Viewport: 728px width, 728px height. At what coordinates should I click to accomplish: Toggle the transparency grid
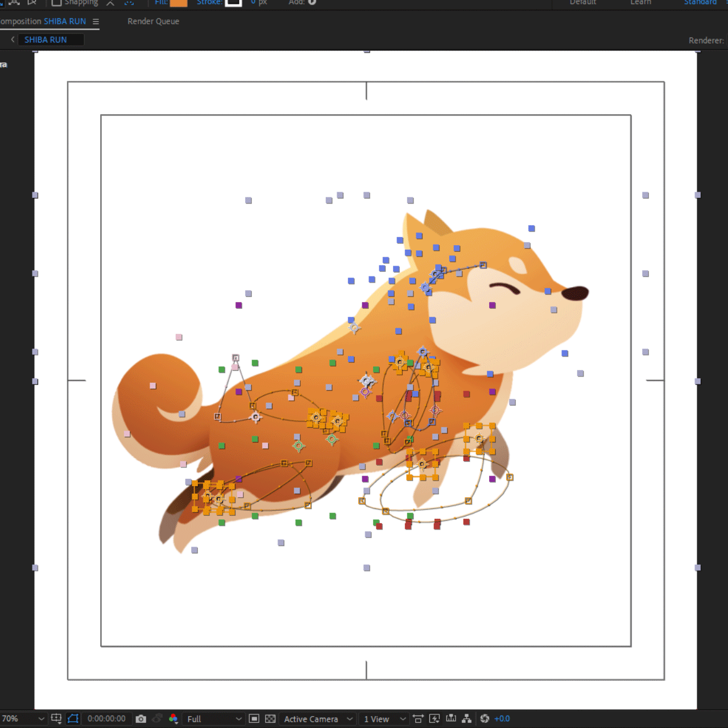[x=271, y=719]
